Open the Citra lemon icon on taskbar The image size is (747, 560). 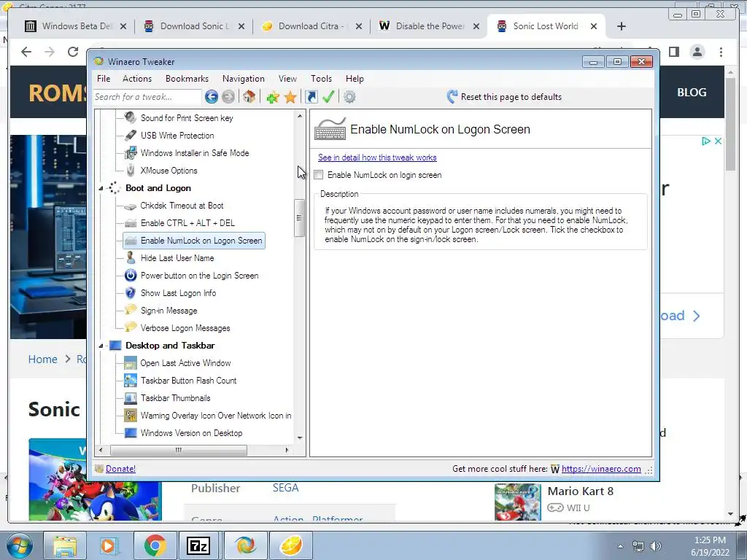coord(291,545)
